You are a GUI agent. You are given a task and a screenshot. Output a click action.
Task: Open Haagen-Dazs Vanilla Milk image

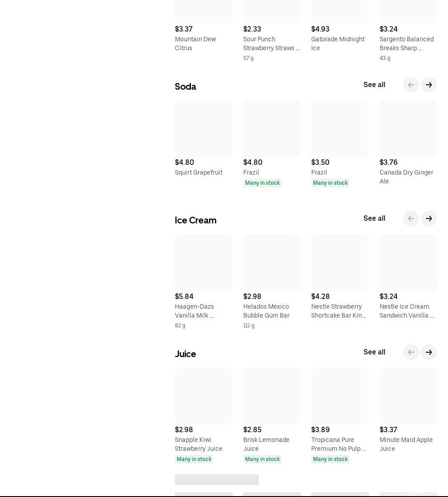[x=203, y=262]
